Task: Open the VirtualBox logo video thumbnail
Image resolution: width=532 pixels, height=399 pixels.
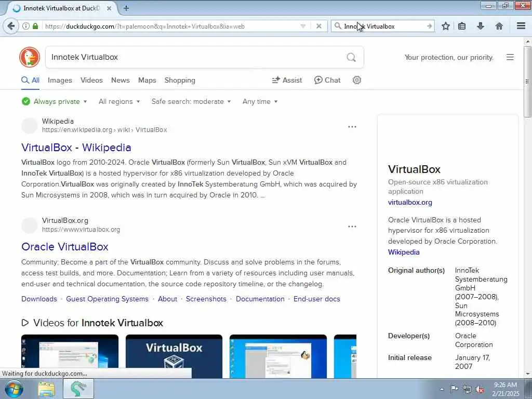Action: [x=174, y=356]
